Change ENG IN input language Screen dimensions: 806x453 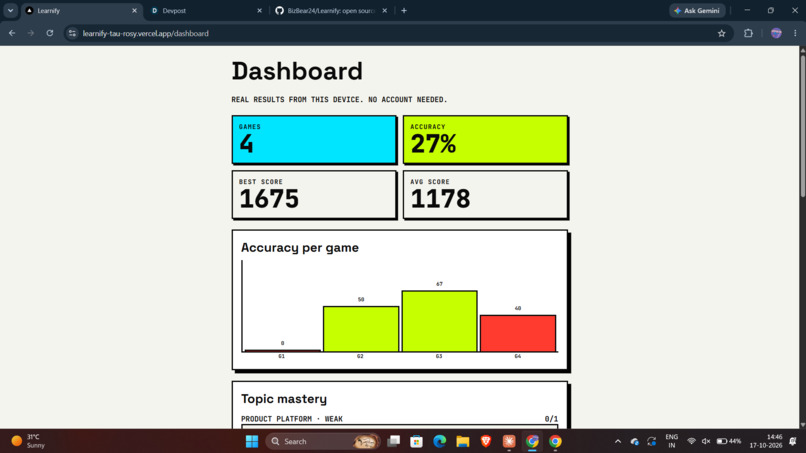672,441
